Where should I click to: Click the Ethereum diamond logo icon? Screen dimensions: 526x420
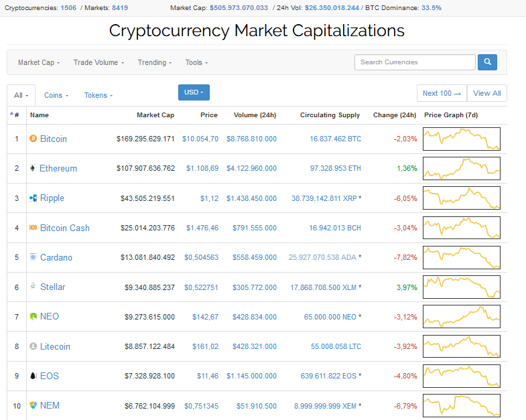33,168
